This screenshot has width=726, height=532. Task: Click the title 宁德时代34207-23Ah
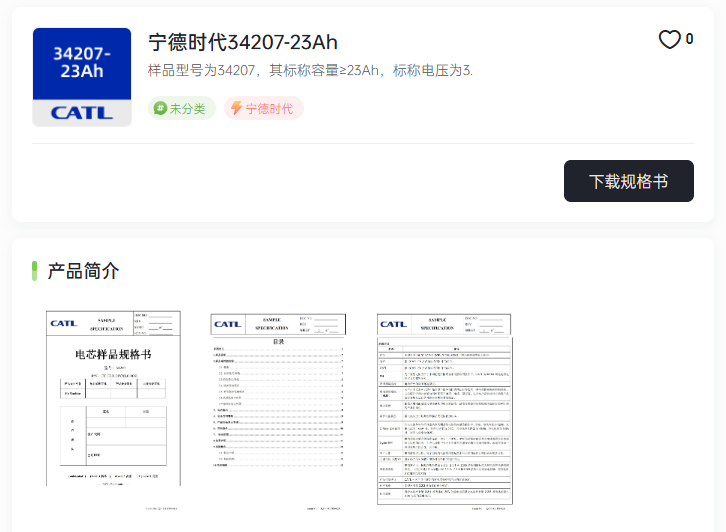(x=243, y=42)
